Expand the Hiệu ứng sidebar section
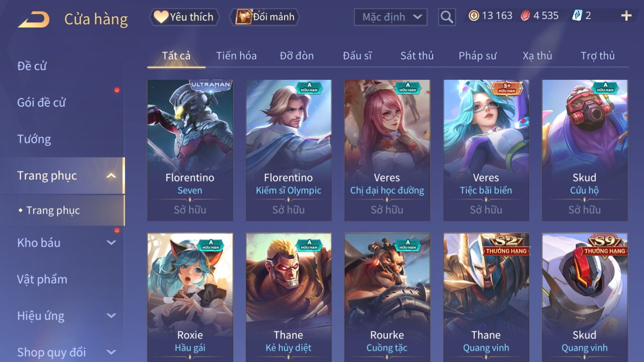This screenshot has width=644, height=362. (111, 316)
